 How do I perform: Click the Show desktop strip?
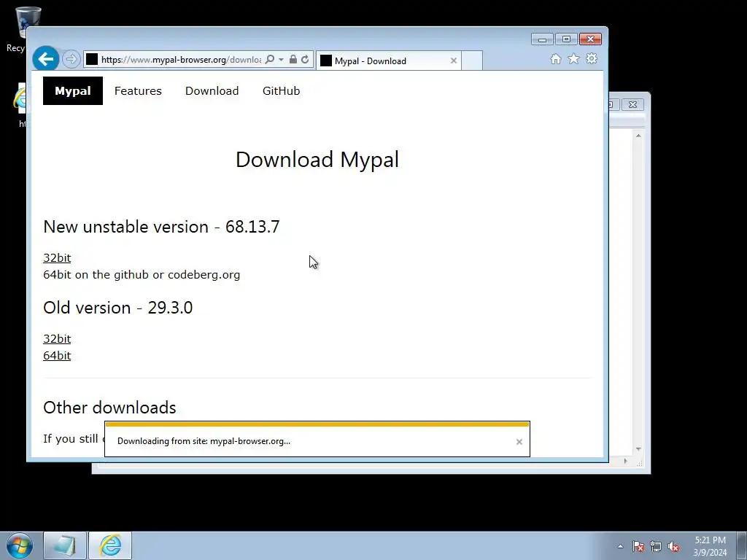[742, 545]
